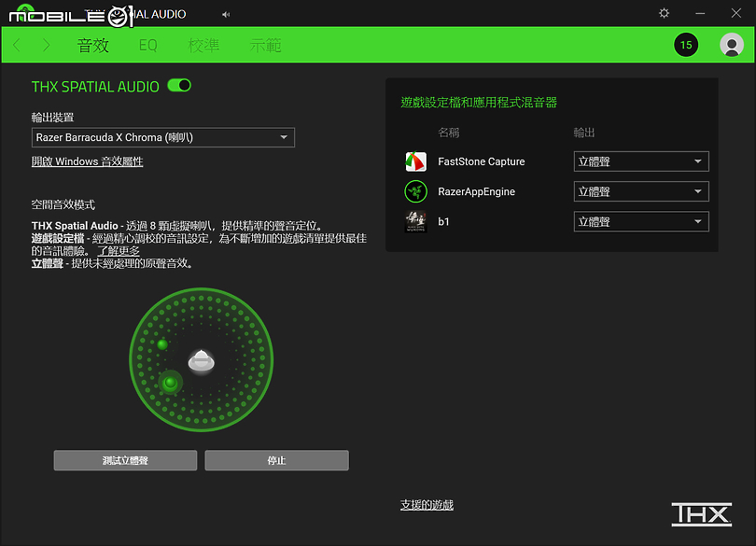Switch to the 示範 tab

point(265,46)
